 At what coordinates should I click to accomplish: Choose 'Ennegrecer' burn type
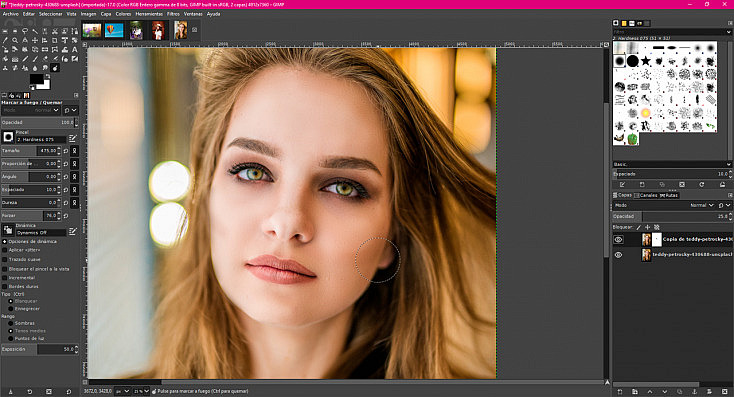[11, 309]
